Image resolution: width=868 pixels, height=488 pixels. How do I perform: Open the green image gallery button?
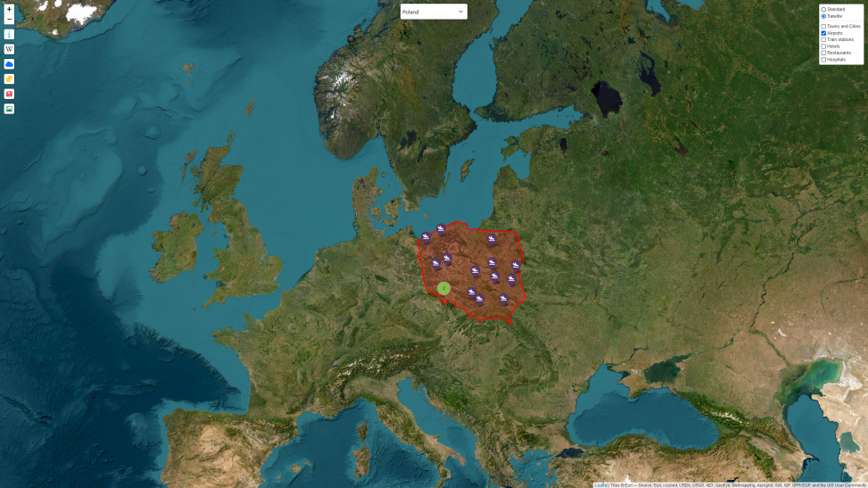tap(9, 109)
